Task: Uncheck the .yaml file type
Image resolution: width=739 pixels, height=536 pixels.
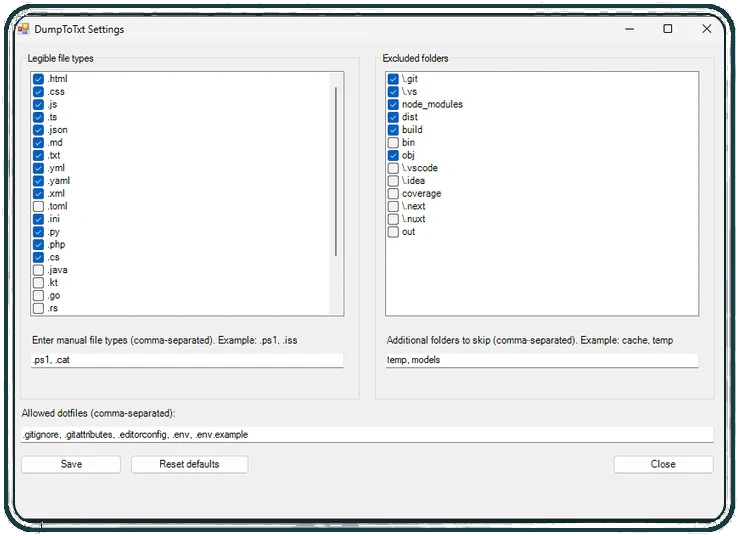Action: 39,181
